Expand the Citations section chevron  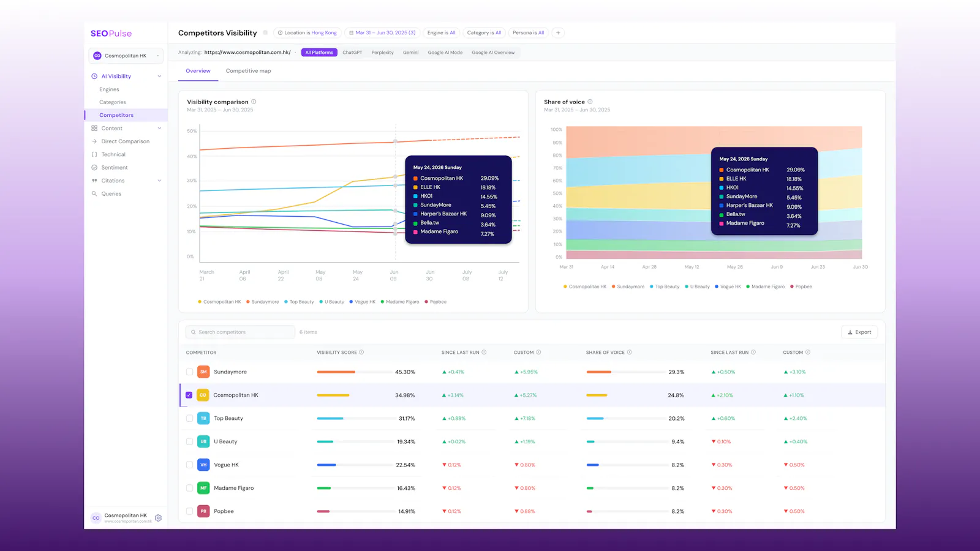(159, 181)
